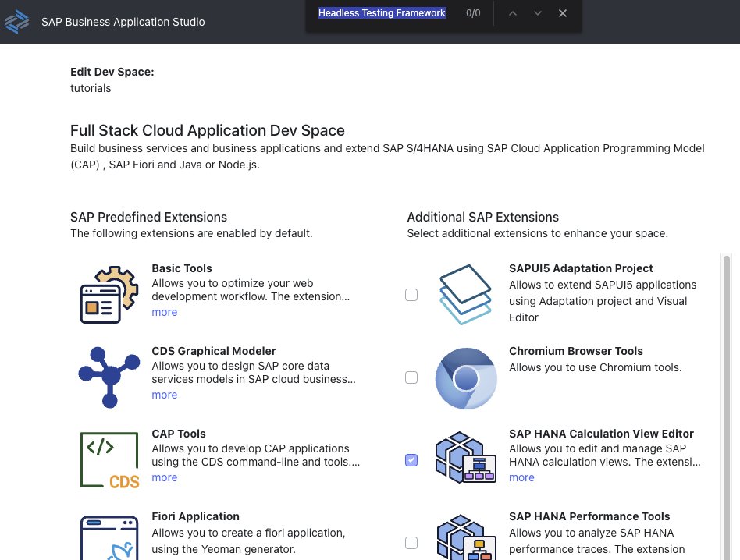This screenshot has height=560, width=740.
Task: Close the find-in-page search bar
Action: (x=563, y=13)
